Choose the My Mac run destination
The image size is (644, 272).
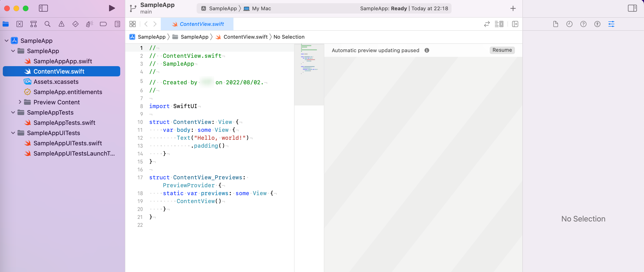(257, 8)
